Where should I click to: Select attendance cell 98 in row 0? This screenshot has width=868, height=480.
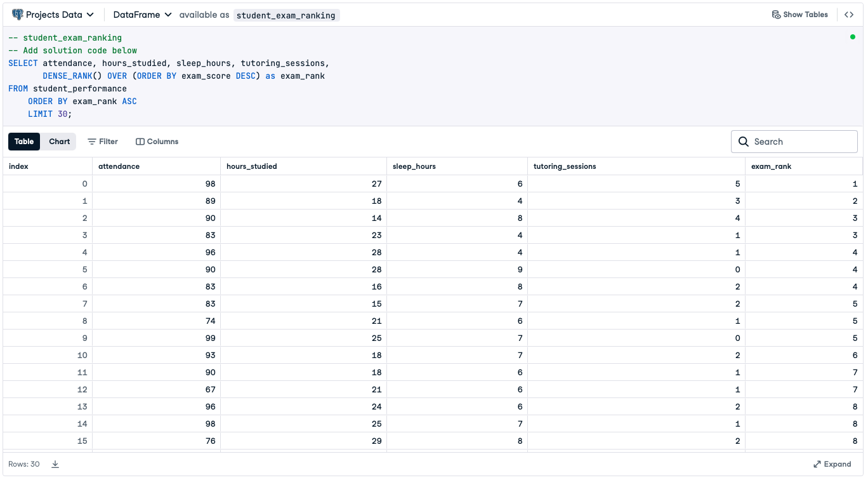coord(156,183)
